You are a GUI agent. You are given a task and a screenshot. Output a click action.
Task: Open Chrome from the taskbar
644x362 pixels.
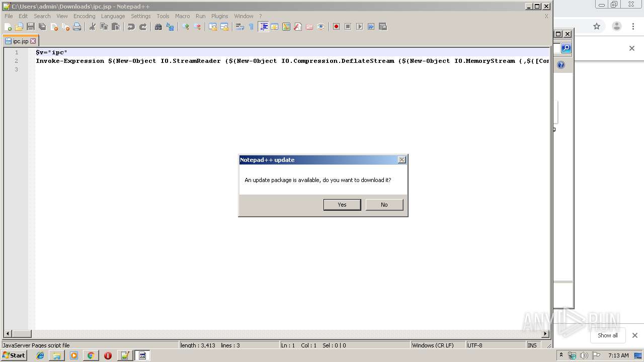tap(91, 355)
